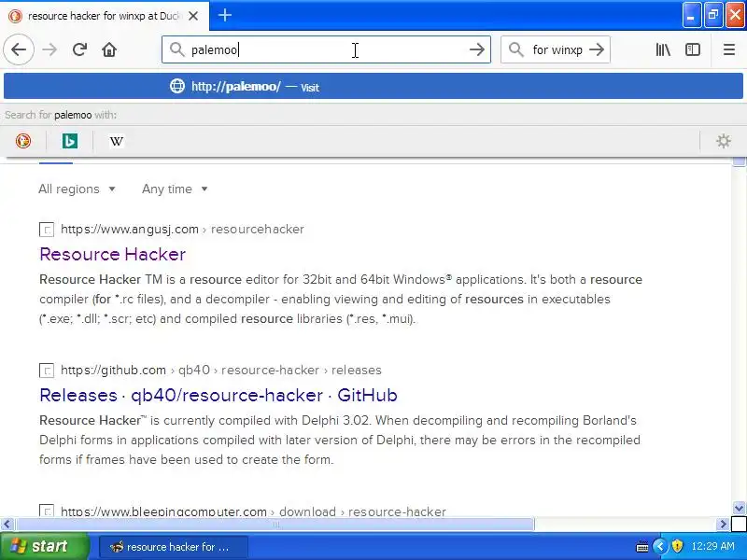
Task: Click the forward navigation arrow
Action: click(x=49, y=49)
